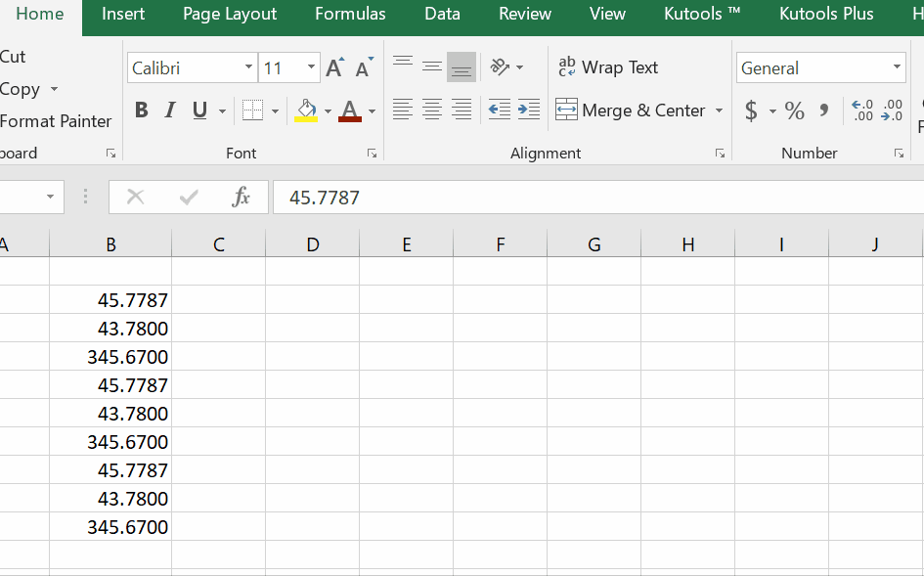This screenshot has height=576, width=924.
Task: Switch to the Formulas ribbon tab
Action: pyautogui.click(x=350, y=14)
